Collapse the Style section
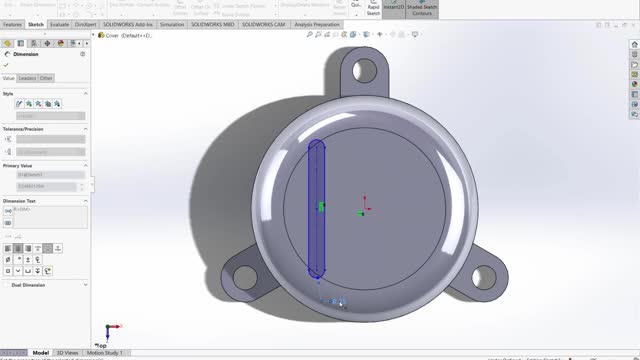The height and width of the screenshot is (360, 640). (x=85, y=93)
